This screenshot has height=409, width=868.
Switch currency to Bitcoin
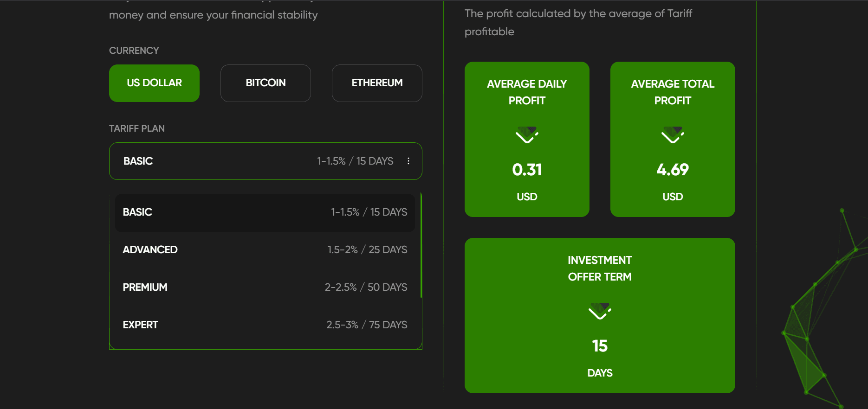(266, 83)
